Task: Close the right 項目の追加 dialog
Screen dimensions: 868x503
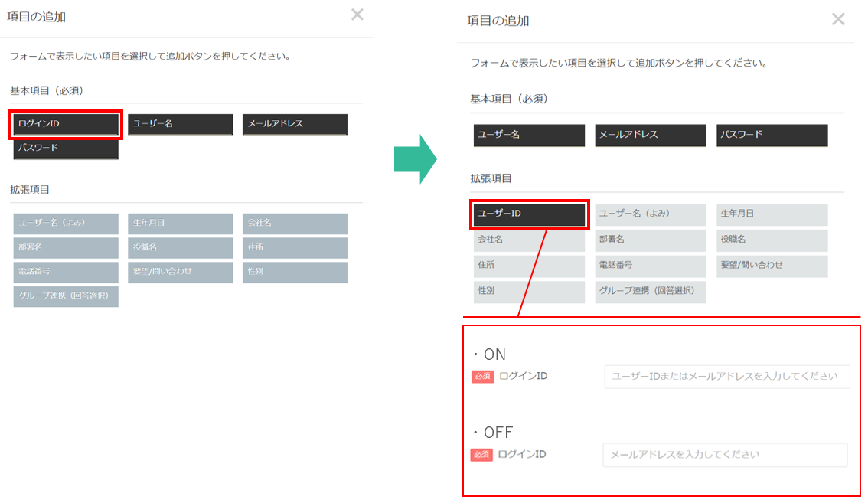Action: pos(838,19)
